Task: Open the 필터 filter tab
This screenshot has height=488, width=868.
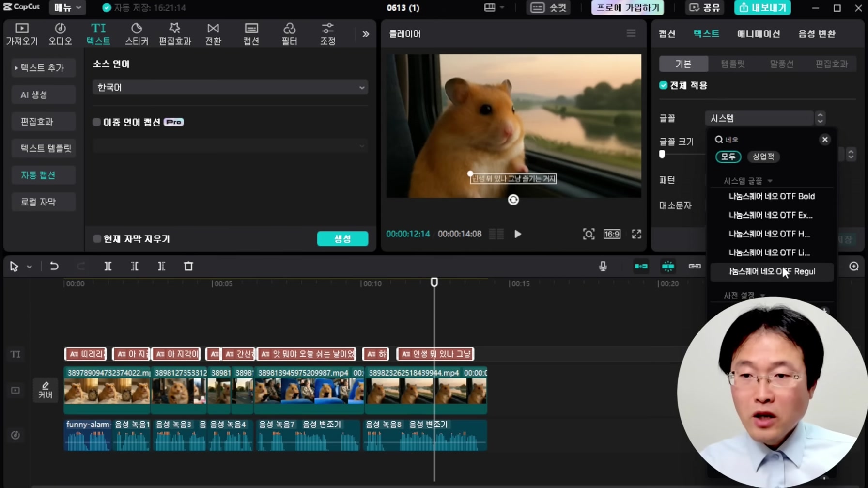Action: pyautogui.click(x=289, y=34)
